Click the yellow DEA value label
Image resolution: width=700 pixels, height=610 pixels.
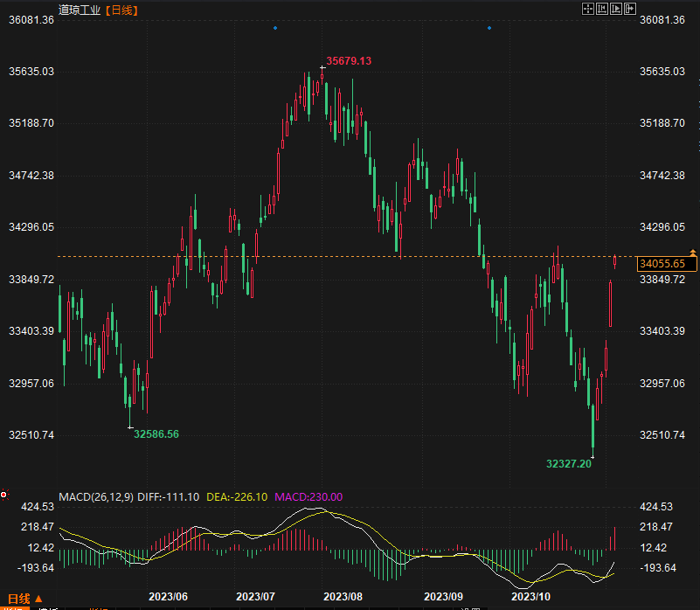click(236, 496)
